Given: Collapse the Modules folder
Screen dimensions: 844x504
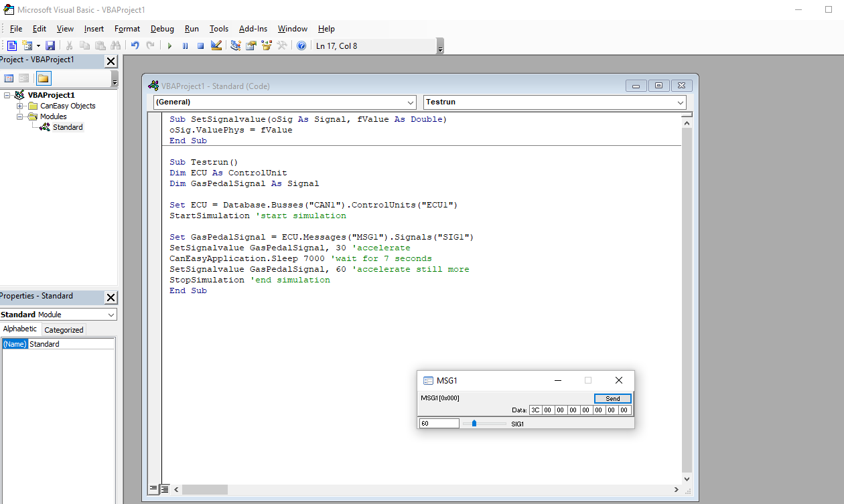Looking at the screenshot, I should [20, 116].
